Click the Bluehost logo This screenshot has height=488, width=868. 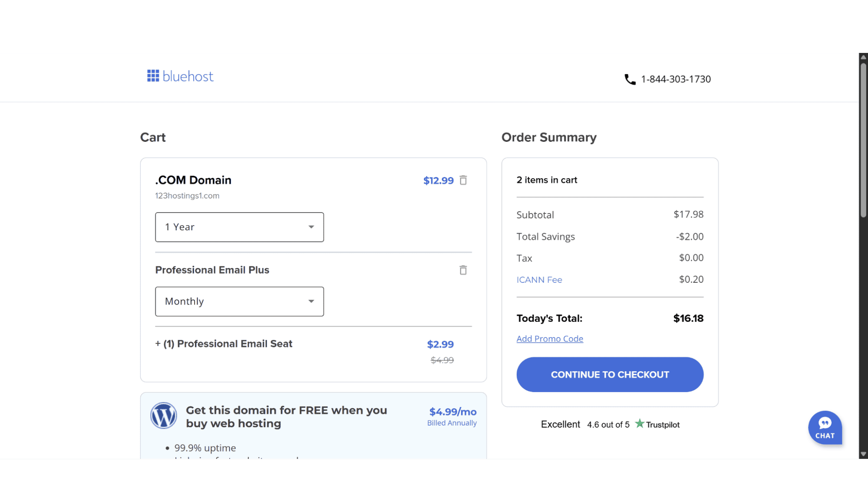click(180, 76)
